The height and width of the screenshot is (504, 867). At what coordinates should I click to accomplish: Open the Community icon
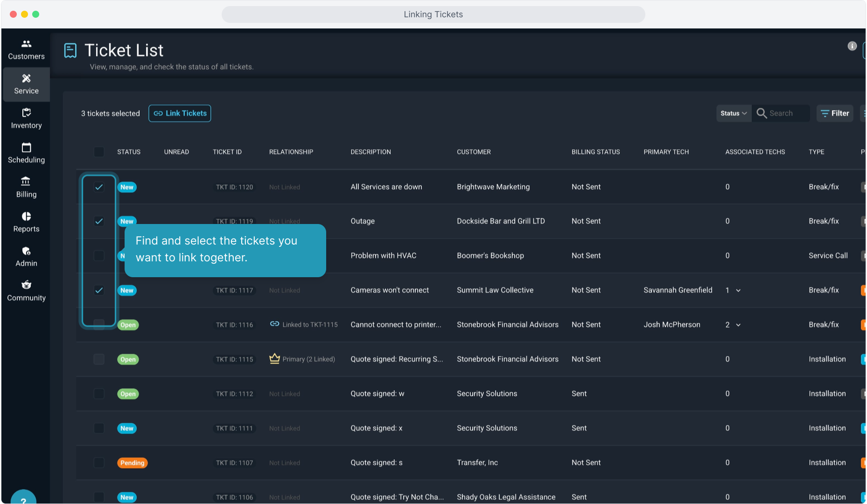tap(26, 285)
